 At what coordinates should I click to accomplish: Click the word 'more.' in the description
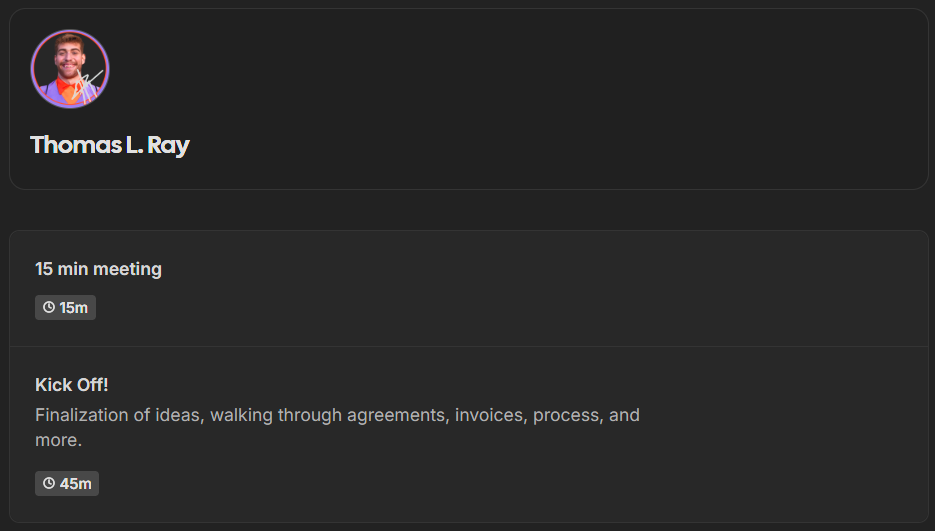point(58,440)
